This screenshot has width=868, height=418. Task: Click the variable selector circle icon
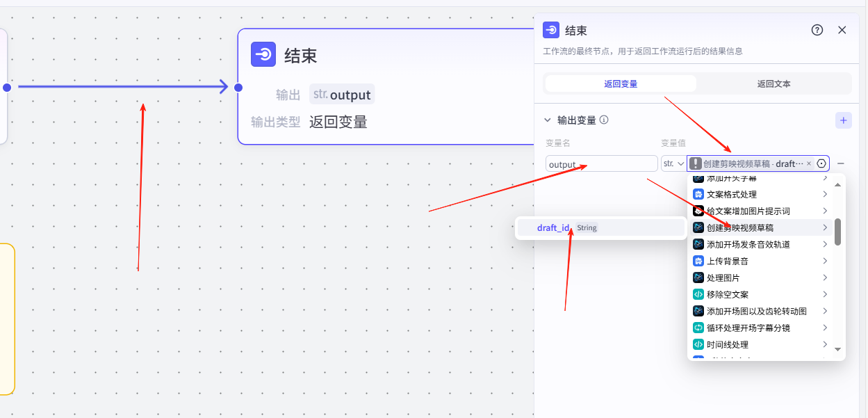tap(821, 163)
